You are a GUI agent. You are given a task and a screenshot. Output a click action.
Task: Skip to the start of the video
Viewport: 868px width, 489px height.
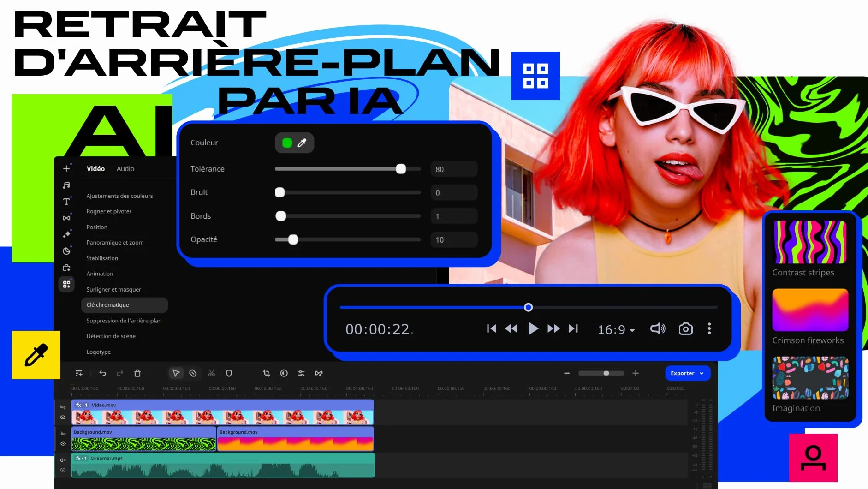(492, 328)
